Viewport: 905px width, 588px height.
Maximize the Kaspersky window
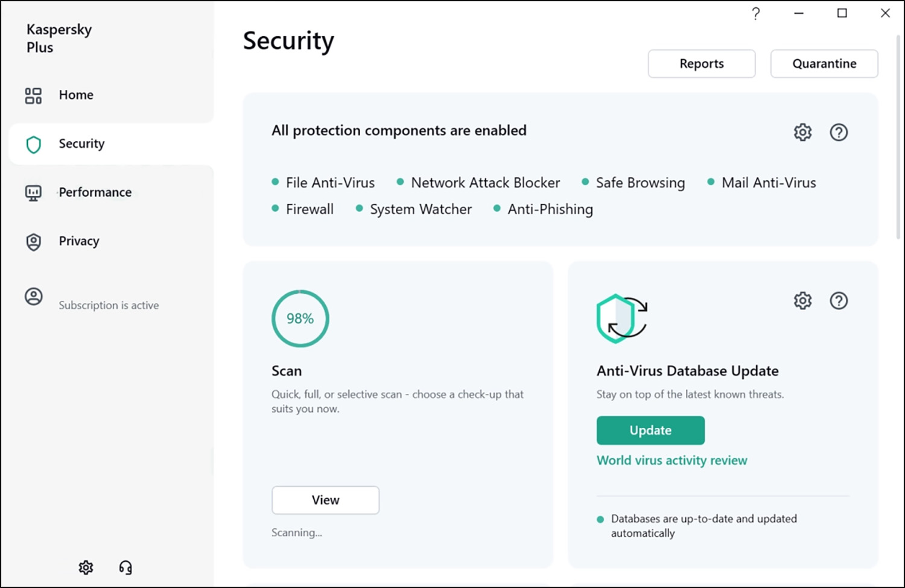(x=842, y=13)
